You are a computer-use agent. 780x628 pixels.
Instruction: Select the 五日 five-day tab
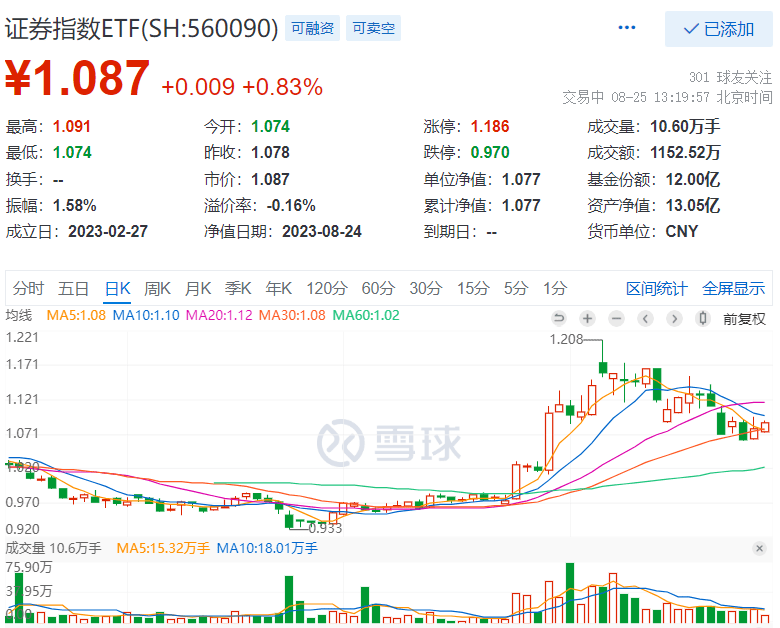coord(73,289)
